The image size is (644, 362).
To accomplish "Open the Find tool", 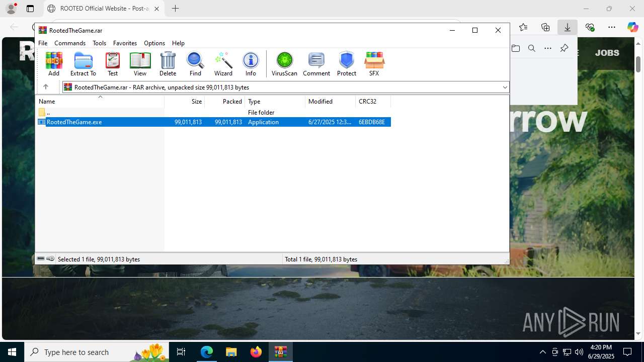I will [x=195, y=64].
